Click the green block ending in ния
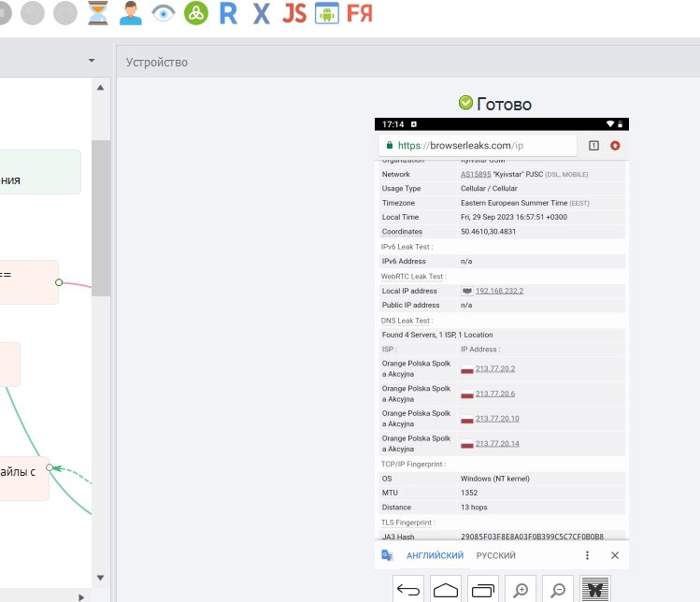Image resolution: width=700 pixels, height=602 pixels. coord(40,172)
